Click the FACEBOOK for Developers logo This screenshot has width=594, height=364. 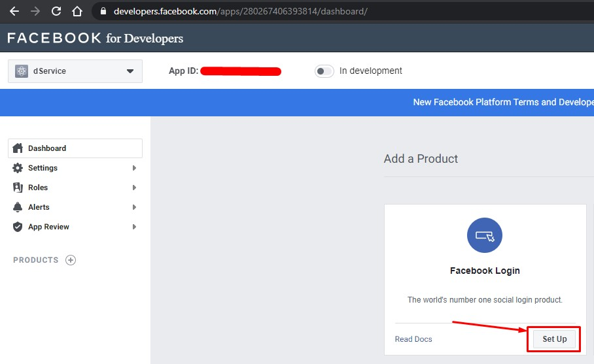click(x=95, y=38)
